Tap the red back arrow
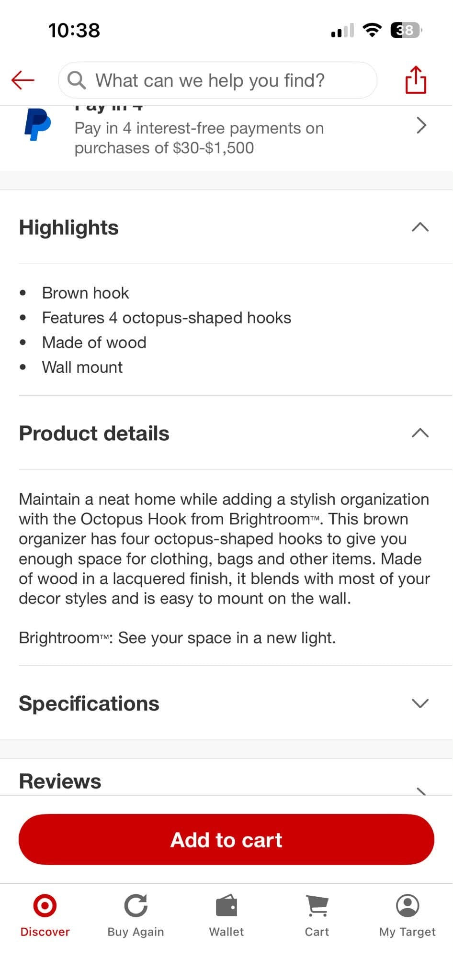 tap(23, 80)
